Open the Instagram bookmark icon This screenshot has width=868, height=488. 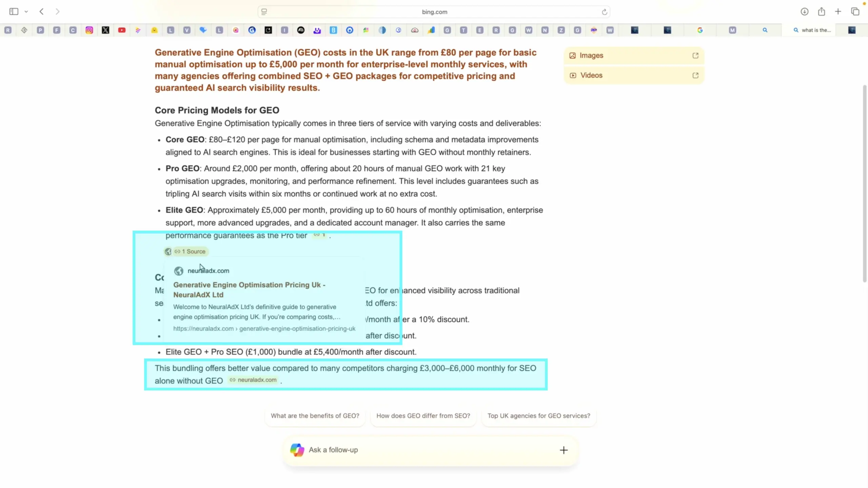89,30
